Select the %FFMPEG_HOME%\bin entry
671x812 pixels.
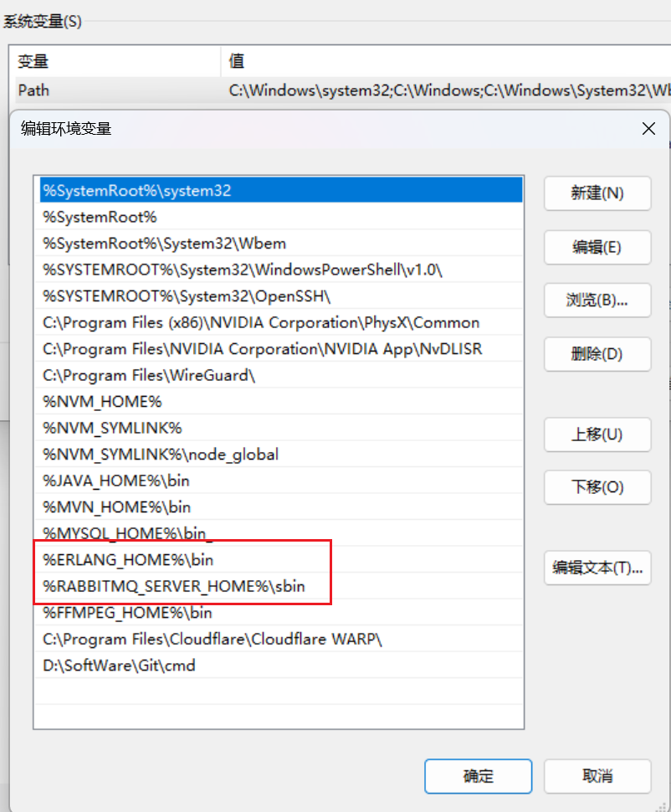pyautogui.click(x=128, y=613)
